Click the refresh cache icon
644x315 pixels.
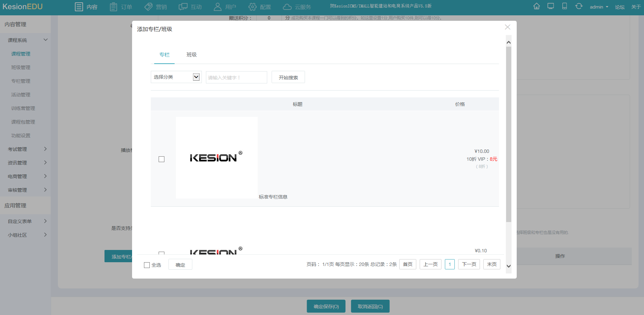pyautogui.click(x=579, y=6)
